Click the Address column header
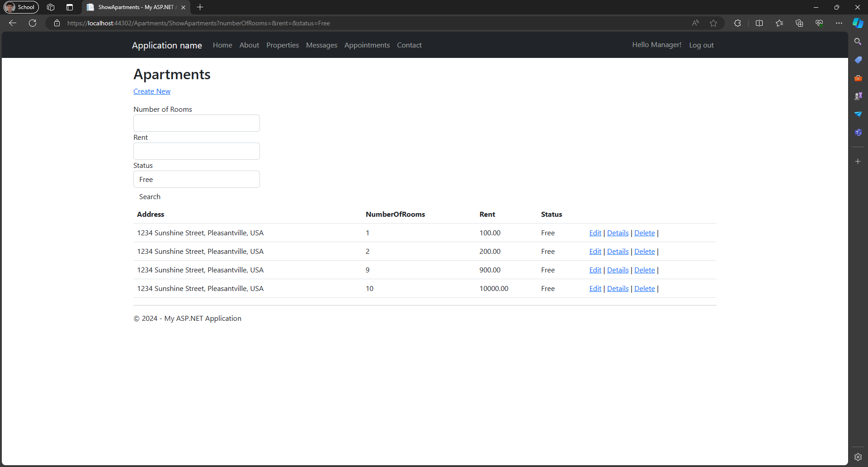The height and width of the screenshot is (467, 868). [151, 214]
